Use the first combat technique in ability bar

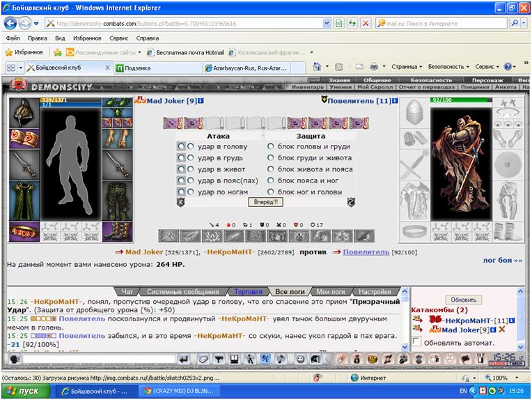[x=169, y=236]
